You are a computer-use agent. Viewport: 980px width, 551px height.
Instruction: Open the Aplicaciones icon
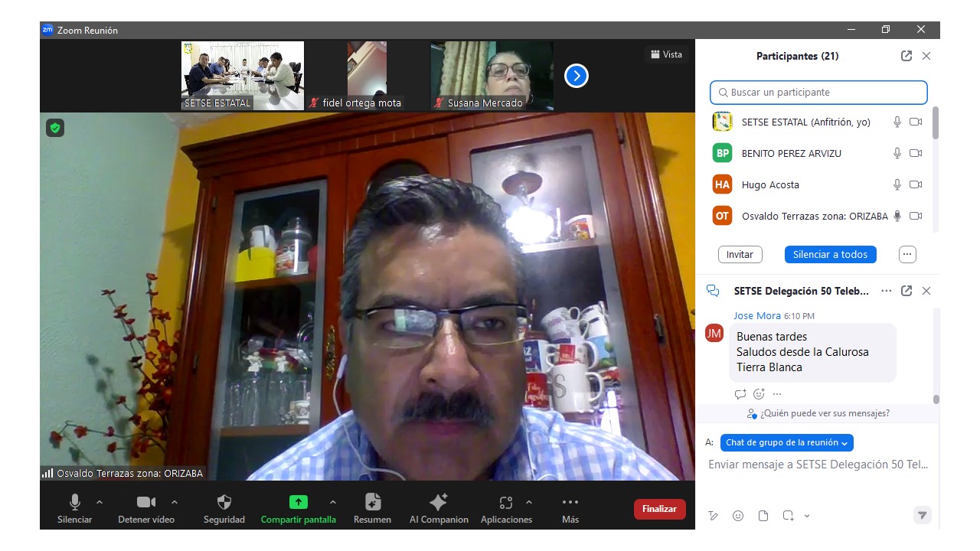[505, 503]
